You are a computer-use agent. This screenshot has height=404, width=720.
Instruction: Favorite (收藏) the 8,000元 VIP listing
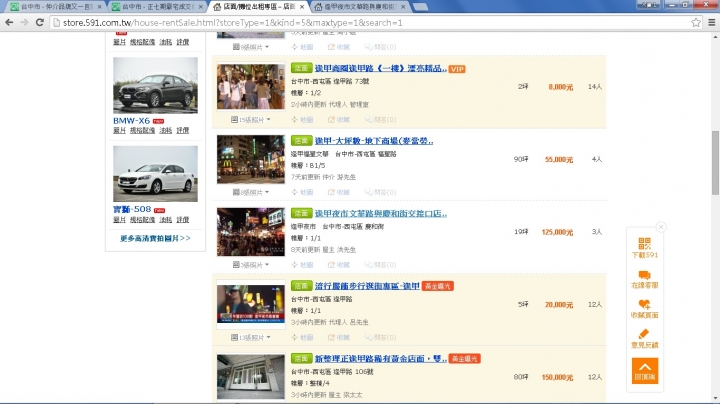(339, 120)
